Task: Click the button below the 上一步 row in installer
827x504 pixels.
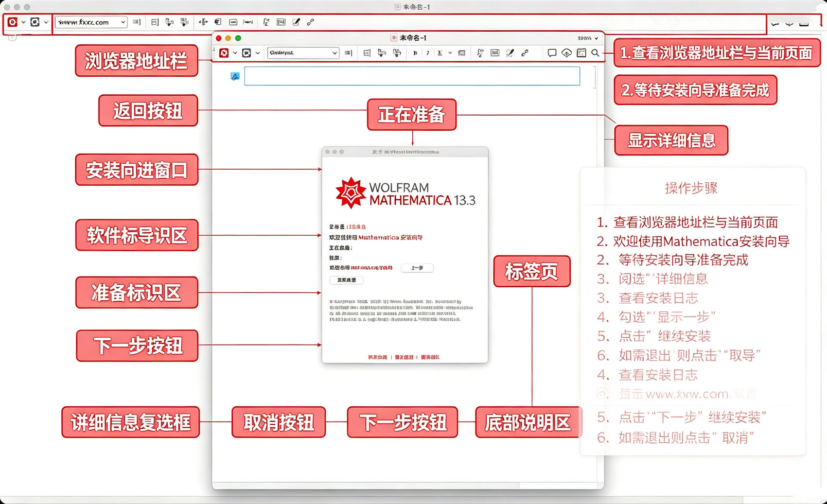Action: 347,280
